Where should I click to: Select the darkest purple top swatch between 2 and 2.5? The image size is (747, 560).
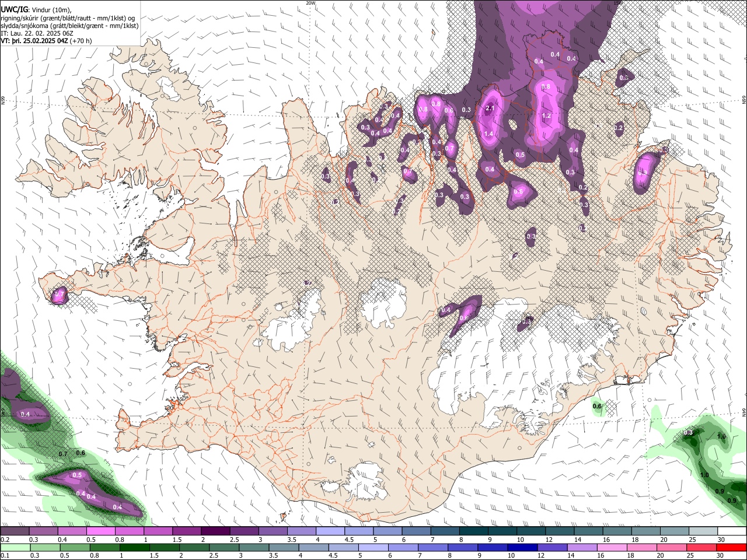(215, 531)
